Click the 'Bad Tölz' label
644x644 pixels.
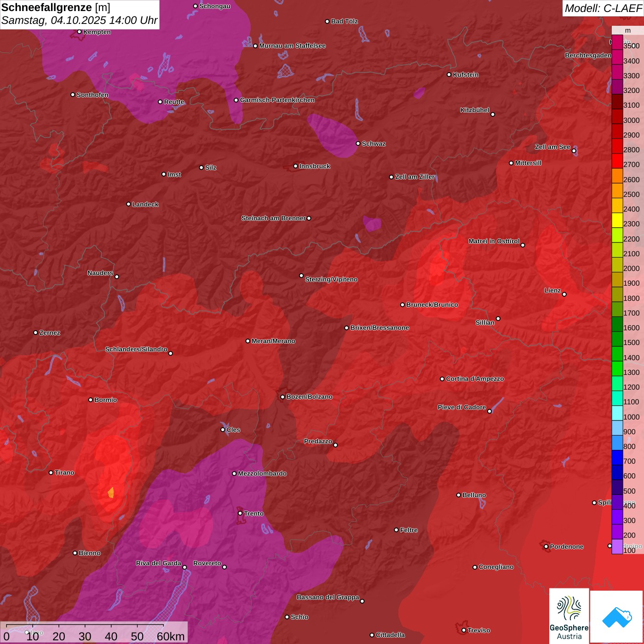tap(345, 21)
